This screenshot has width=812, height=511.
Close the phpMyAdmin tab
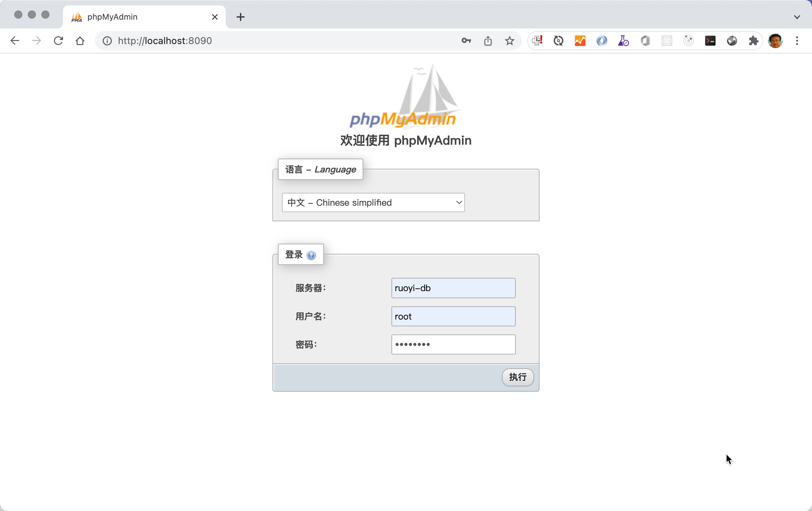(x=215, y=17)
